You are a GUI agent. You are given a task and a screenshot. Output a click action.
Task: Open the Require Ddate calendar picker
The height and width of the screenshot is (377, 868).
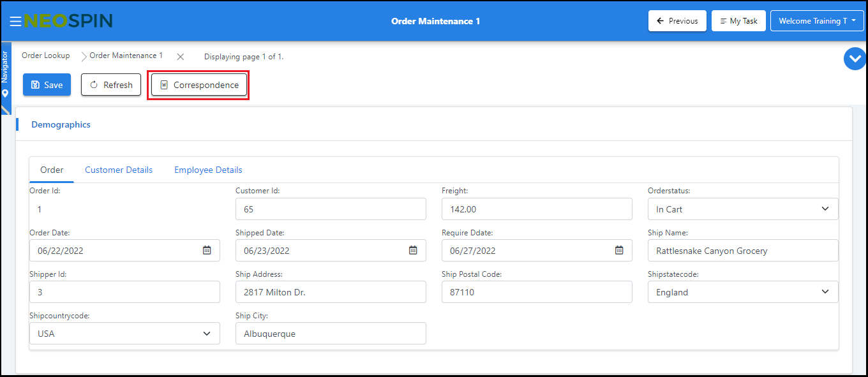pos(619,250)
